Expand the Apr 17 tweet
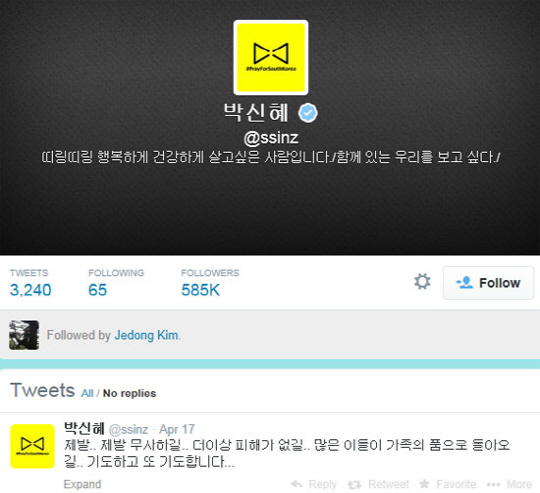 click(82, 484)
